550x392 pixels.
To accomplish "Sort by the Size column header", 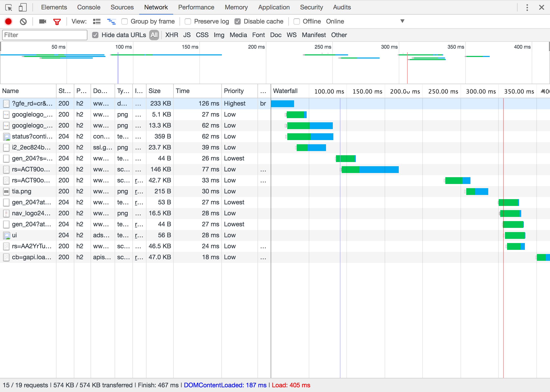I will tap(160, 91).
